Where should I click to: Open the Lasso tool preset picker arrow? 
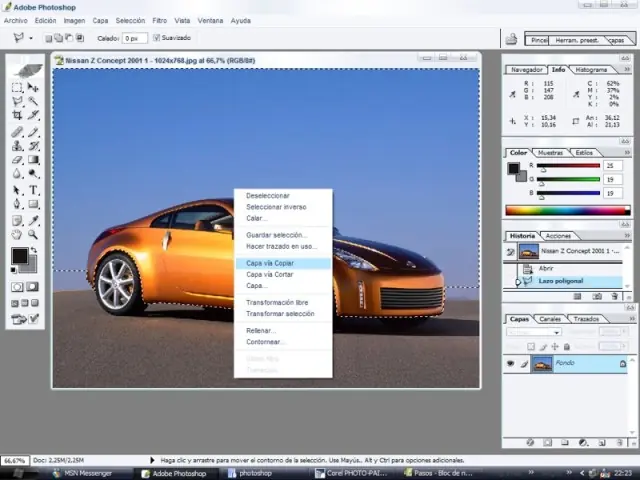point(31,38)
